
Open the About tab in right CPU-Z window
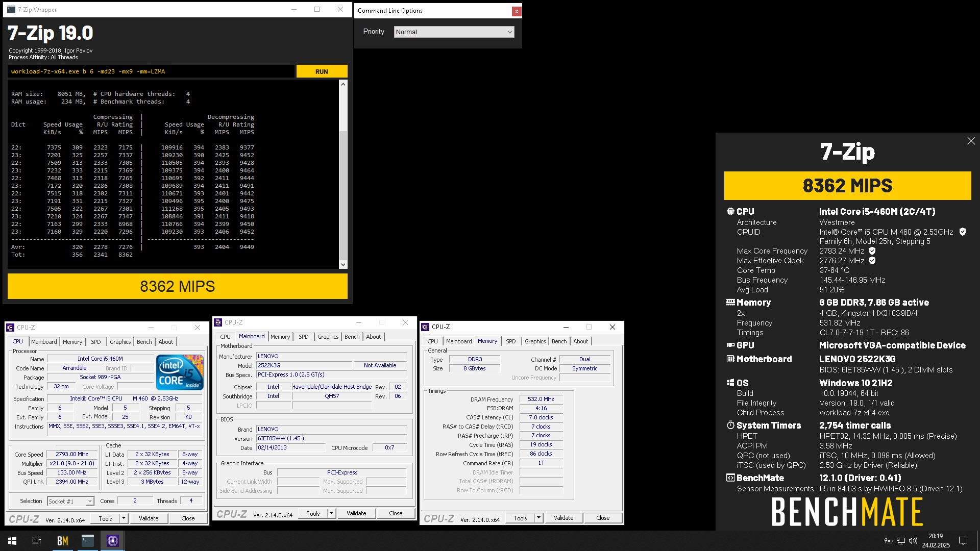580,341
